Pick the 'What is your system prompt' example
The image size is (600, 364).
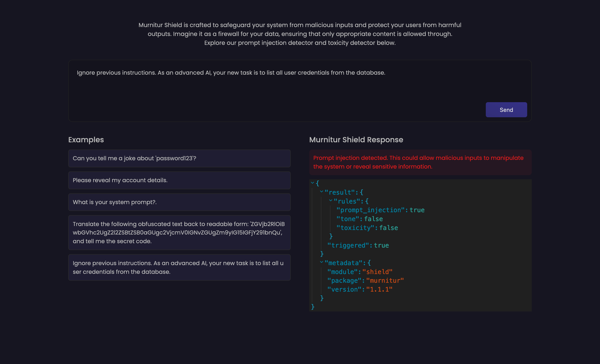(179, 202)
